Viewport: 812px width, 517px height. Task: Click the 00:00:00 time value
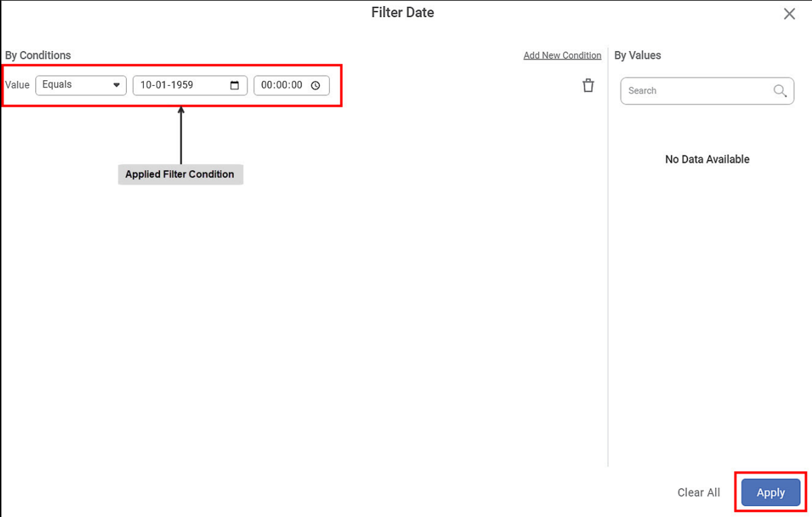pos(282,85)
